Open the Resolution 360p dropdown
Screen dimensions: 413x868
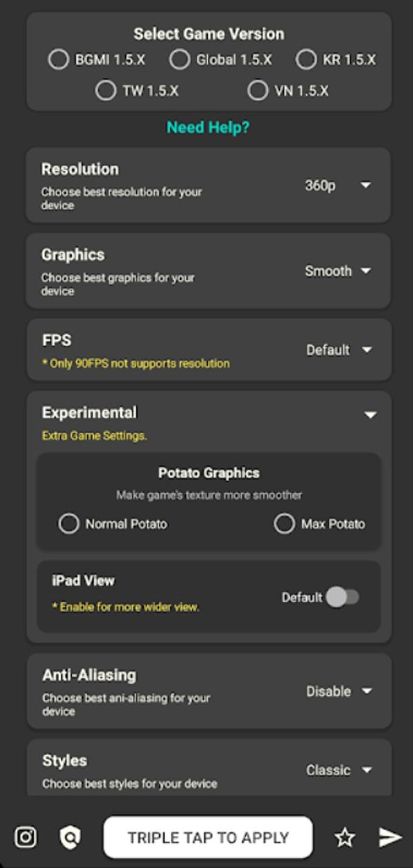338,185
